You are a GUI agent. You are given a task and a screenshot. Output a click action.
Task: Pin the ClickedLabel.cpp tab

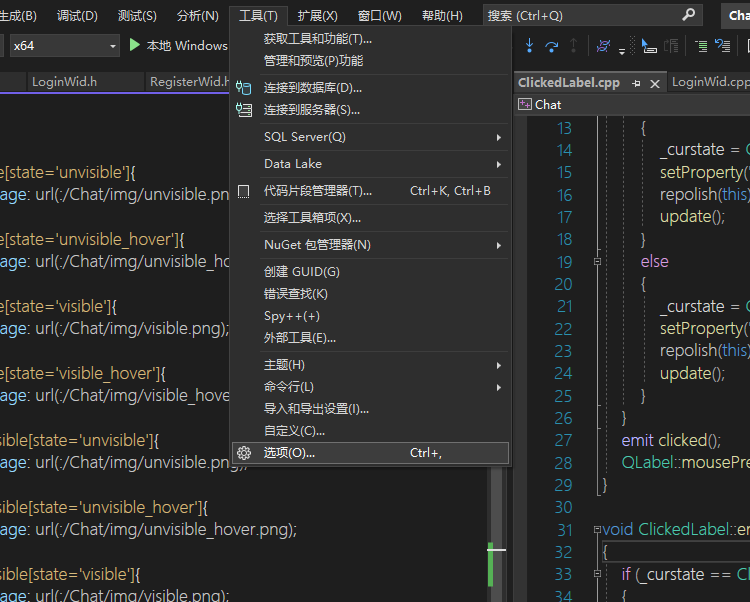636,83
